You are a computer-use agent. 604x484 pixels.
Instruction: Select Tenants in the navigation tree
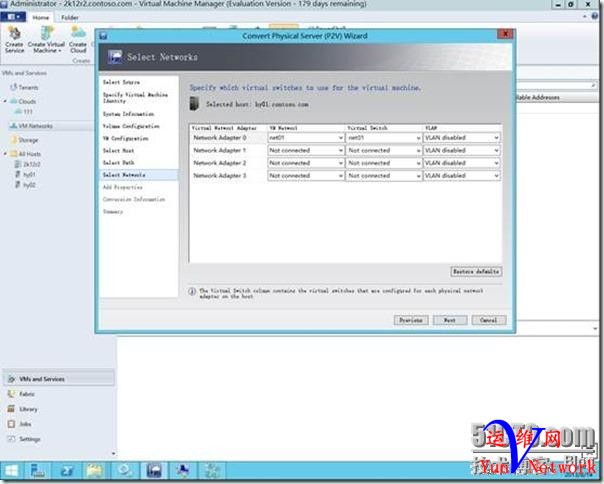(x=28, y=87)
